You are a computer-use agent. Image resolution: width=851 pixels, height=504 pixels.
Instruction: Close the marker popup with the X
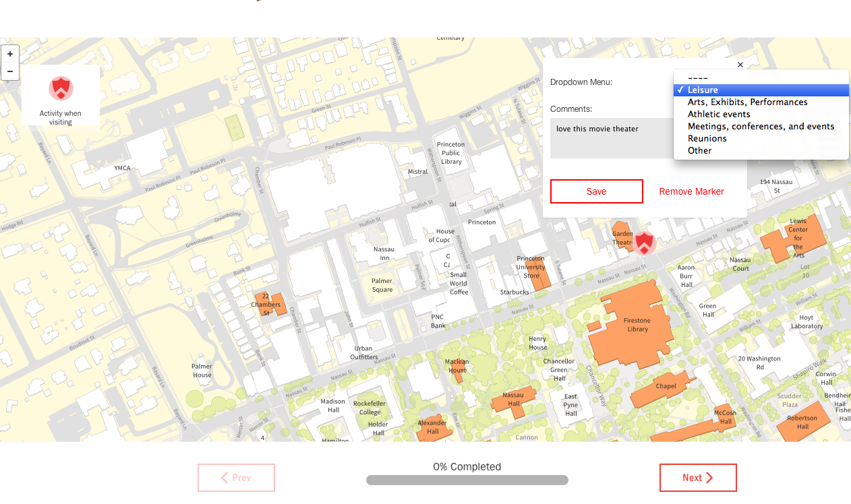click(x=740, y=65)
